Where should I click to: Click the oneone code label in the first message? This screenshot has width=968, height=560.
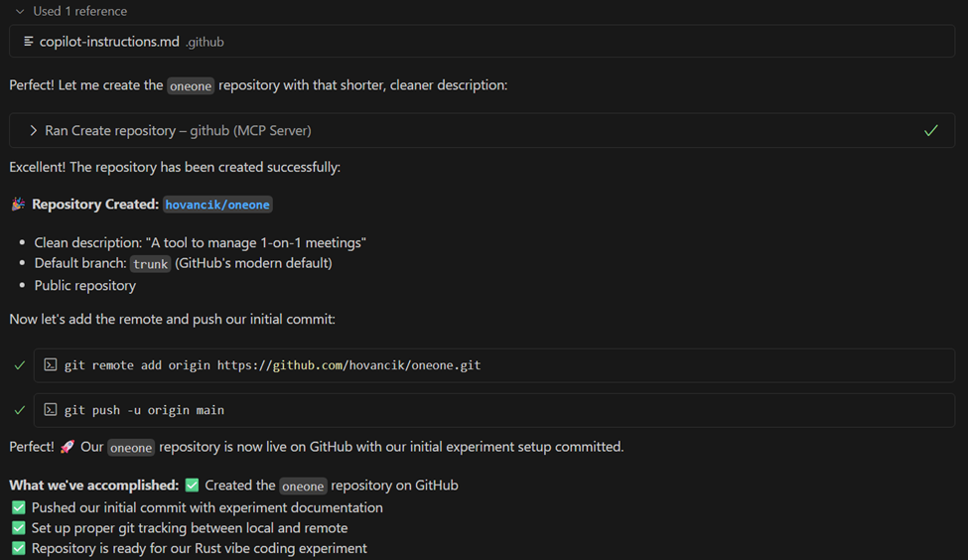191,86
